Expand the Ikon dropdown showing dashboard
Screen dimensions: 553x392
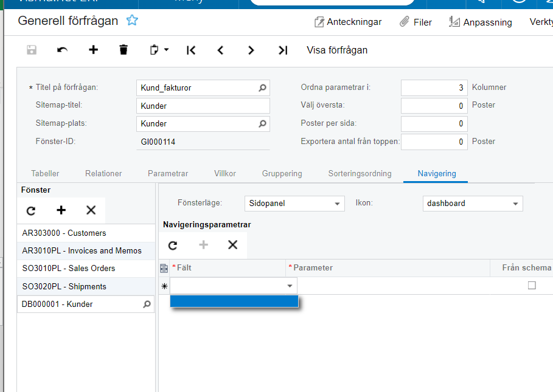tap(515, 204)
